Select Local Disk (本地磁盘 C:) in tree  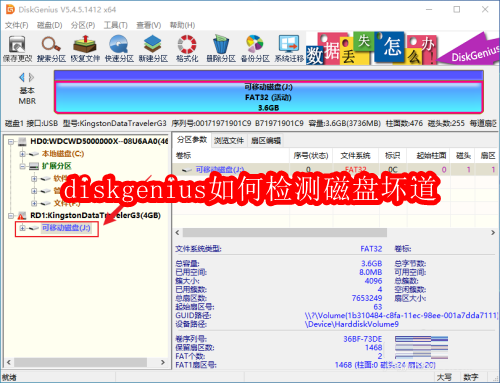[x=63, y=154]
